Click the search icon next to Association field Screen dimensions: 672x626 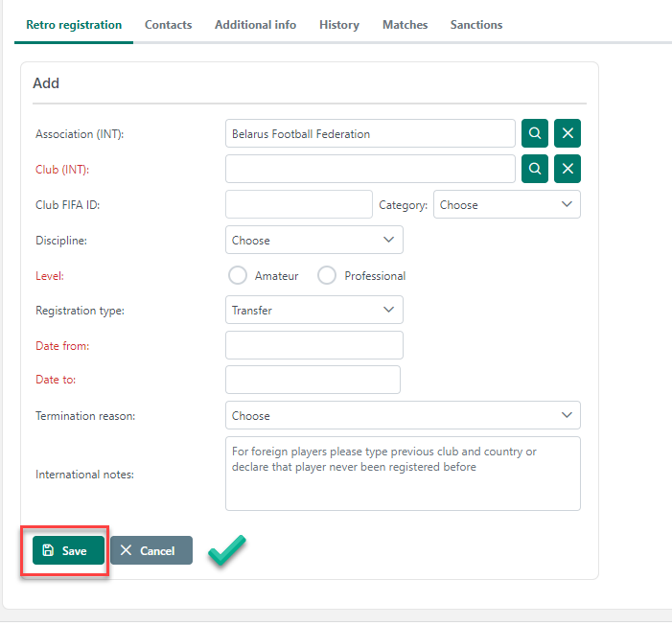pyautogui.click(x=535, y=134)
